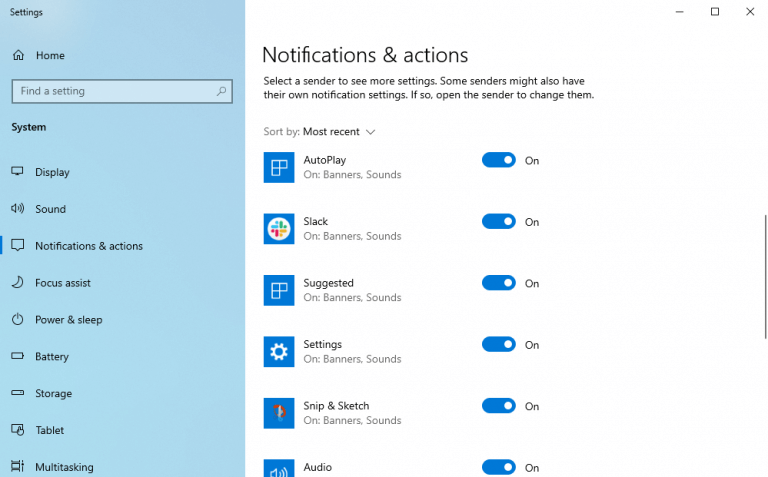Toggle Snip & Sketch notifications off
This screenshot has width=768, height=477.
pos(499,406)
